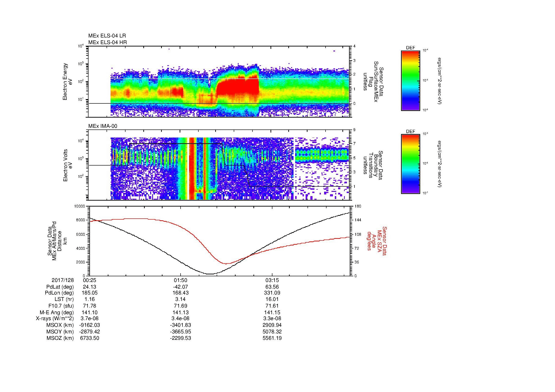Click the altitude and SZA line plot
The width and height of the screenshot is (555, 392).
pyautogui.click(x=220, y=241)
